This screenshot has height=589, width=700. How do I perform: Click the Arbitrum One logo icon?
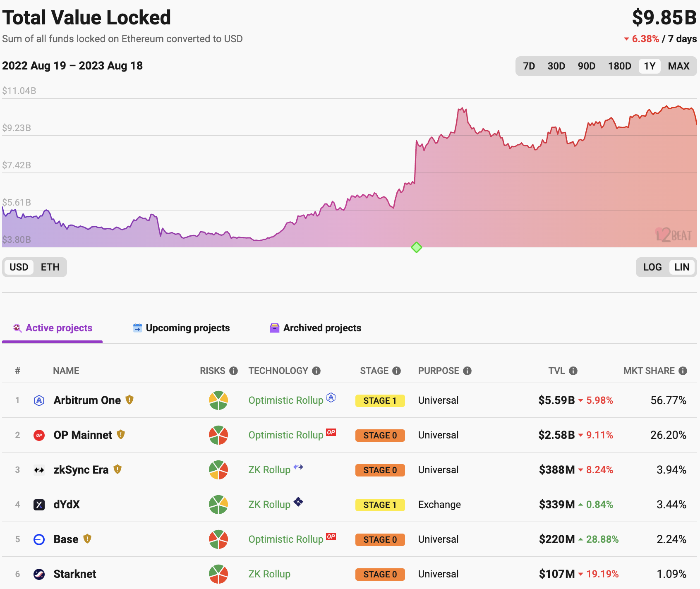(39, 400)
